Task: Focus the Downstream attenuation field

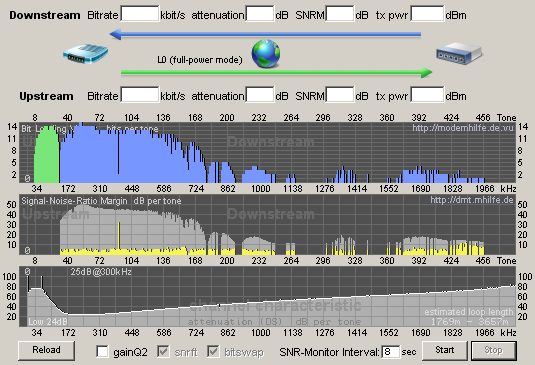Action: click(x=260, y=14)
